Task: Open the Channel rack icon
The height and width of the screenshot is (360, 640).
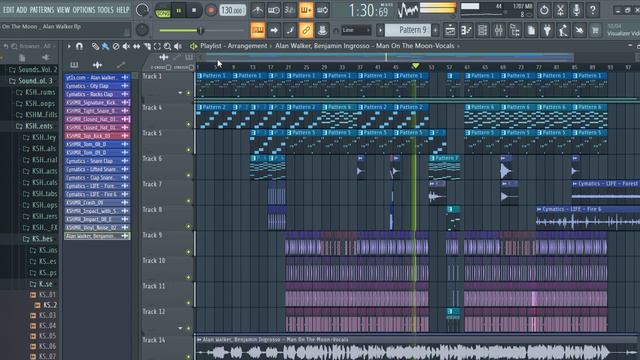Action: [x=482, y=30]
